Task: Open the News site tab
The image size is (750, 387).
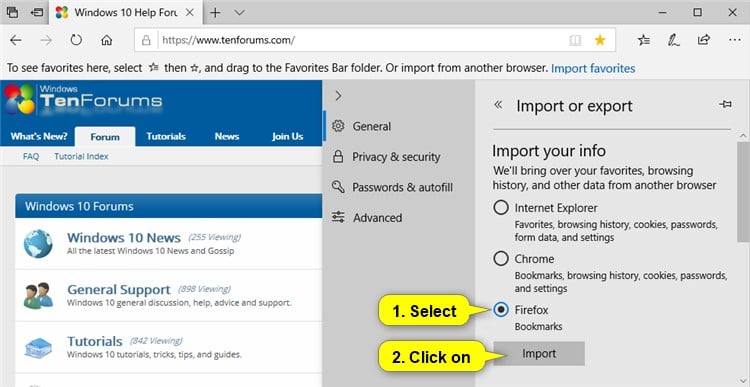Action: click(x=227, y=136)
